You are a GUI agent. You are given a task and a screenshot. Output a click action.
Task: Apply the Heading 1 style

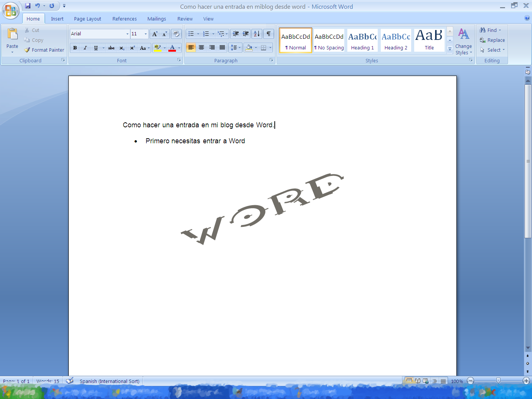pyautogui.click(x=363, y=40)
